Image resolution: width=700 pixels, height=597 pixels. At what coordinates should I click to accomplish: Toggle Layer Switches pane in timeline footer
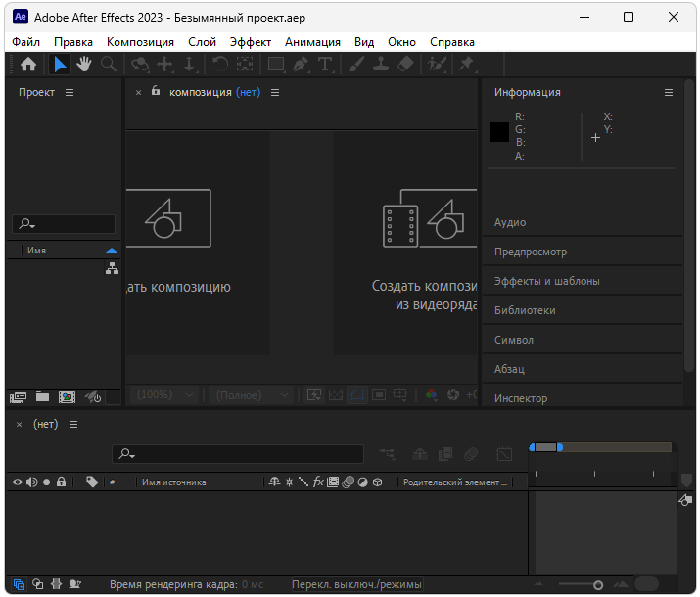(x=19, y=584)
